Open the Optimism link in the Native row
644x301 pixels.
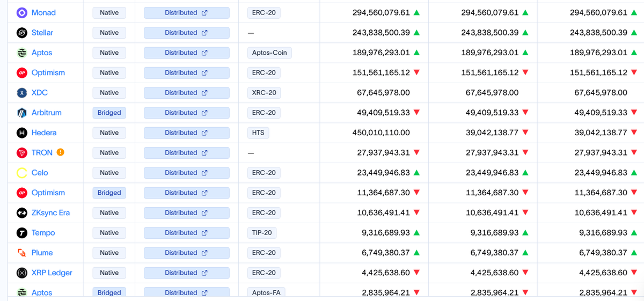coord(48,72)
